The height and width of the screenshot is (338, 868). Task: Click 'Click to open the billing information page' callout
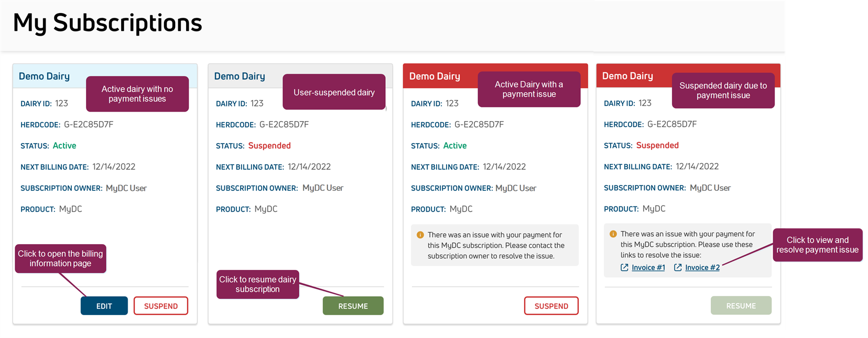60,258
